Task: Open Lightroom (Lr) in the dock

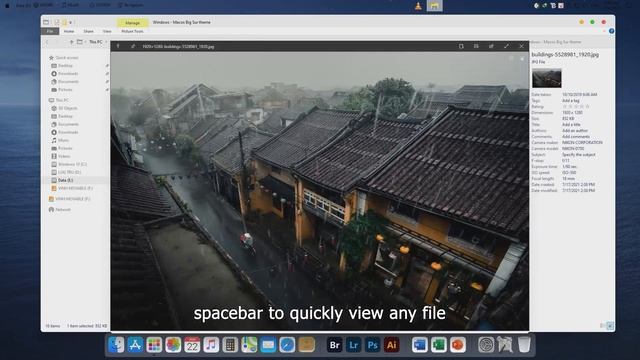Action: (353, 345)
